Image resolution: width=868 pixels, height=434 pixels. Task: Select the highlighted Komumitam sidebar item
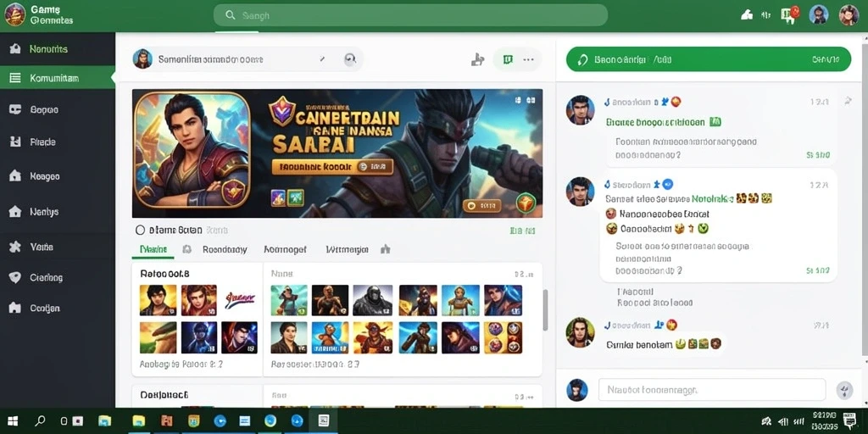[x=58, y=78]
